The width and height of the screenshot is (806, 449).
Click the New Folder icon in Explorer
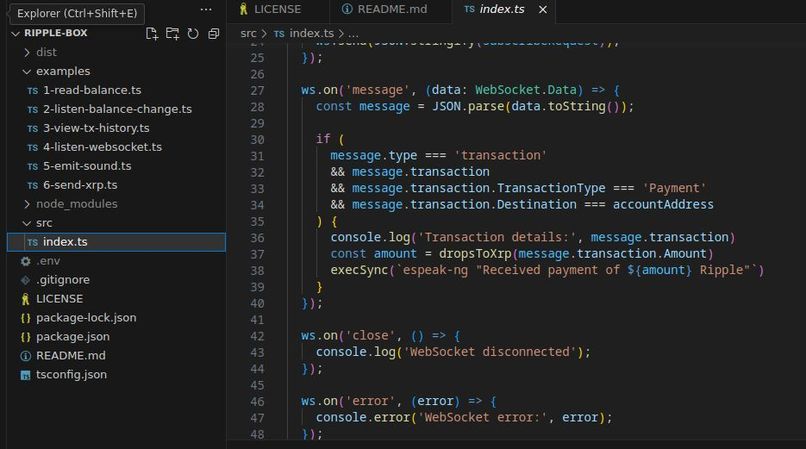[172, 34]
